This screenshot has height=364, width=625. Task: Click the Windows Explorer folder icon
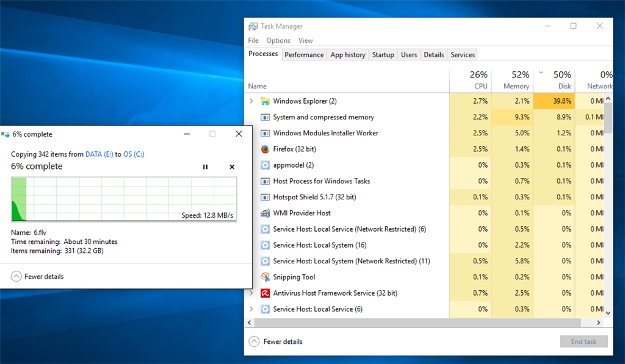[265, 101]
